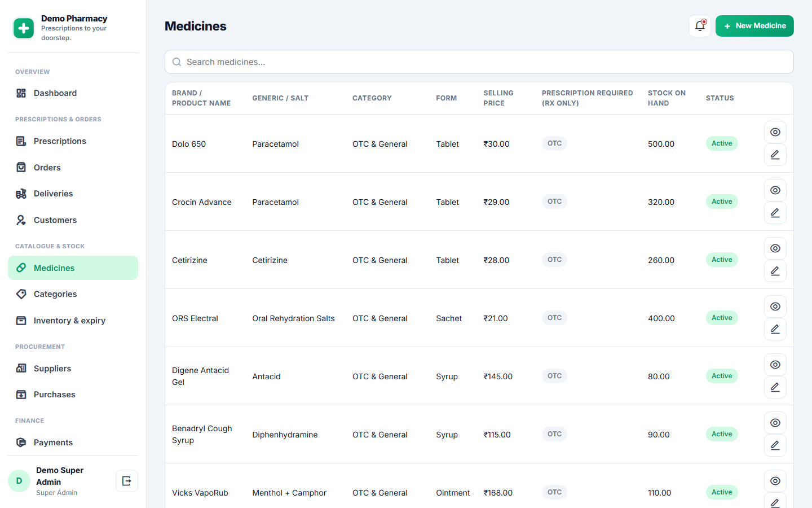
Task: Edit Digene Antacid Gel
Action: [775, 387]
